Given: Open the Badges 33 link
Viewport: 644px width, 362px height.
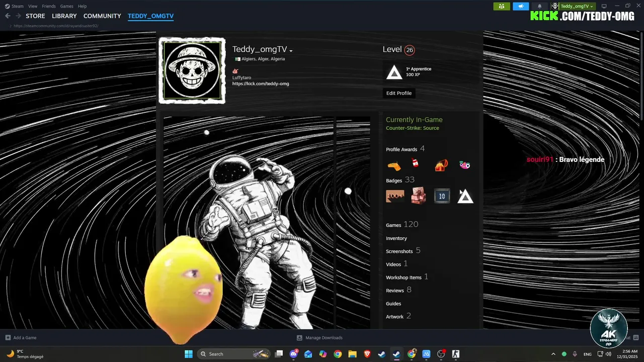Looking at the screenshot, I should pyautogui.click(x=400, y=180).
